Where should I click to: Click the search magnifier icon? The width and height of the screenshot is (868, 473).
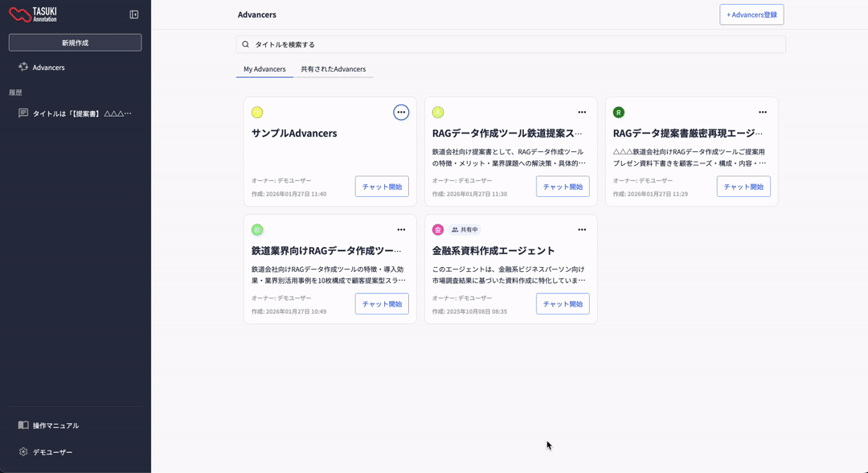tap(246, 45)
